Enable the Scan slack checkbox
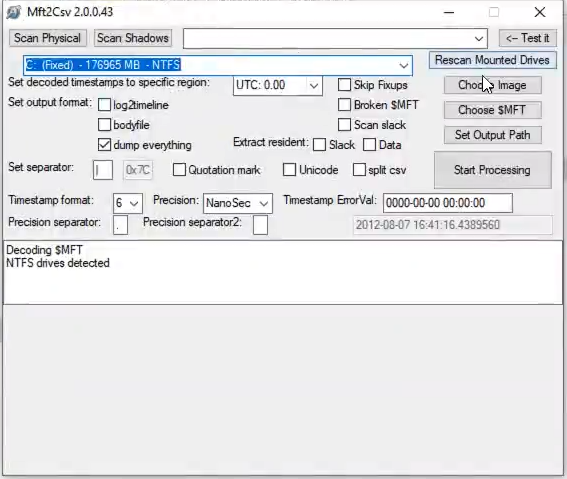This screenshot has width=567, height=479. point(344,125)
